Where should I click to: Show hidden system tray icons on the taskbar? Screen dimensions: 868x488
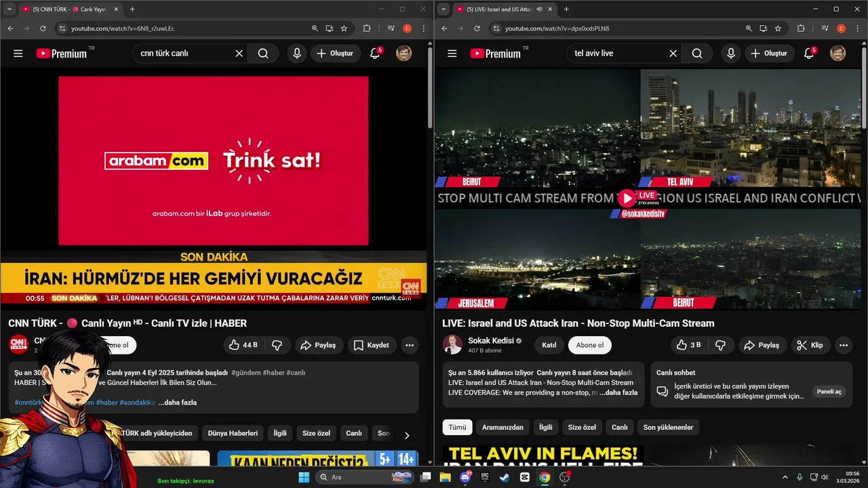click(785, 477)
